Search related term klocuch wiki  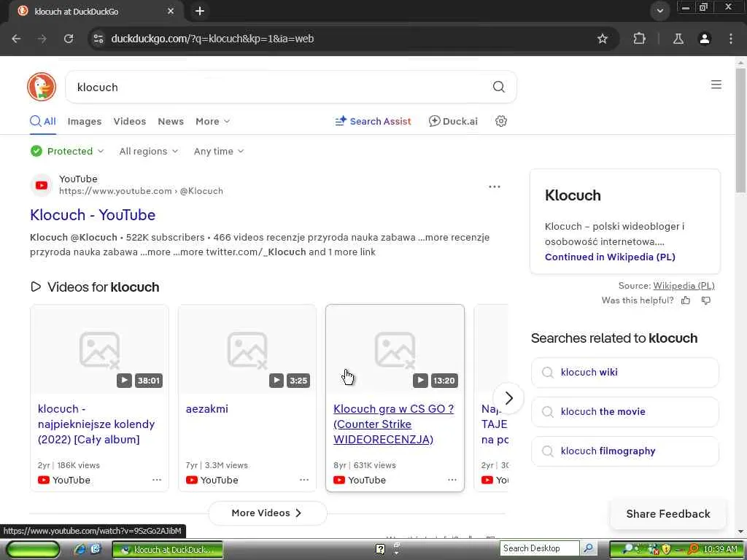[x=624, y=373]
